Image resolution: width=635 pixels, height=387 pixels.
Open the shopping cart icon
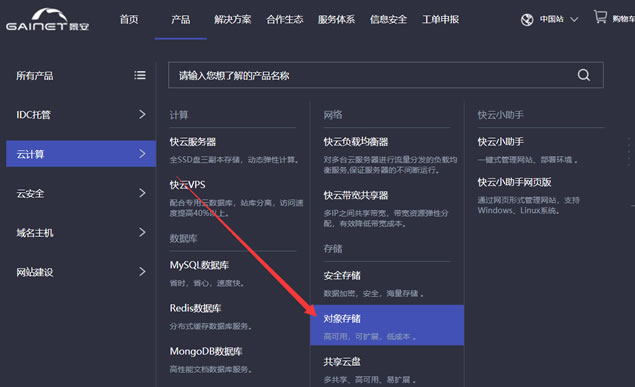pos(600,17)
